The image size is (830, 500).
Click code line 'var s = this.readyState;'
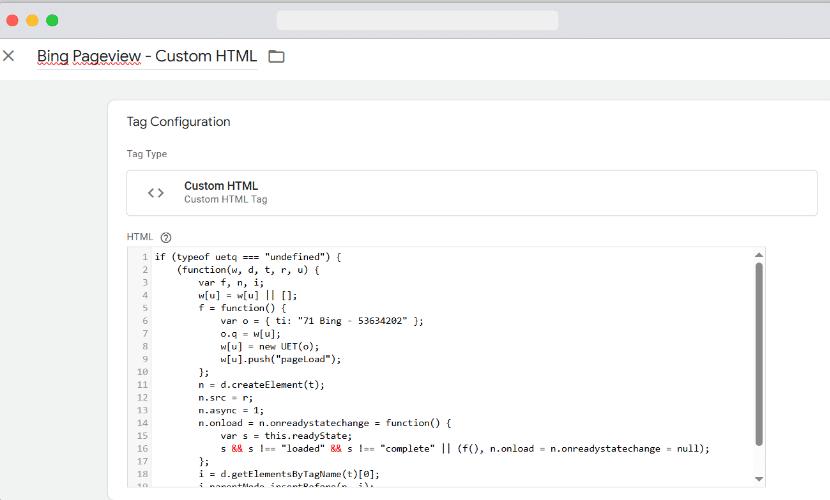point(286,436)
